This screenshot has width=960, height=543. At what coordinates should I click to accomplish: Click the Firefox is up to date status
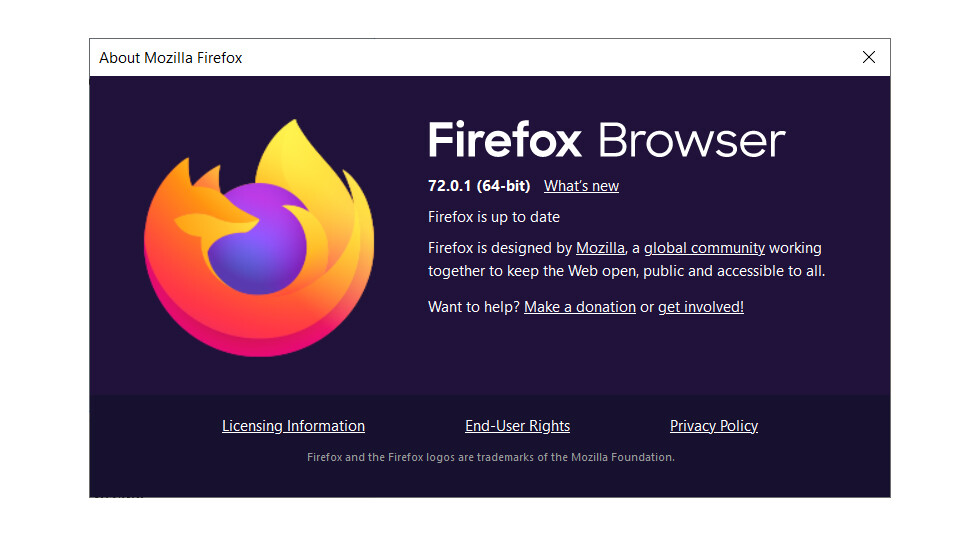[x=494, y=217]
